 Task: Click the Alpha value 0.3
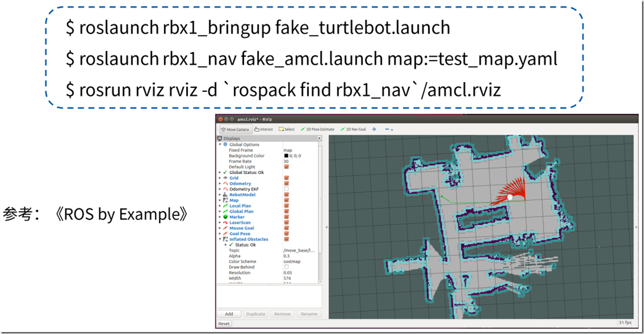286,256
